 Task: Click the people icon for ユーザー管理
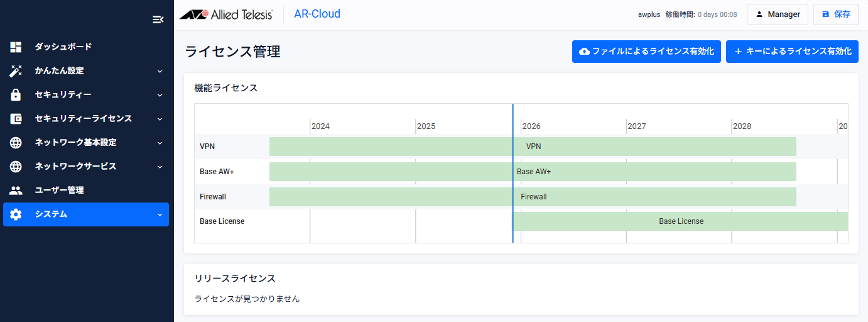(16, 191)
